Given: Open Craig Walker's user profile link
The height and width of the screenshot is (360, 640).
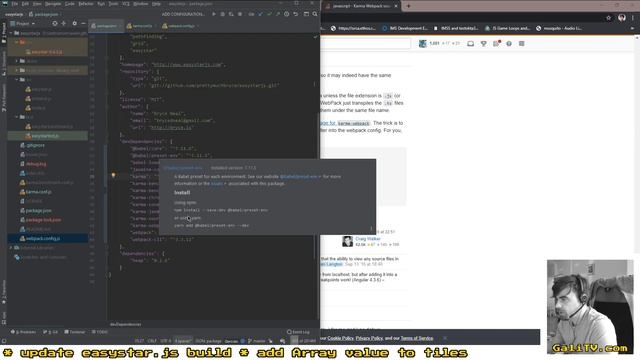Looking at the screenshot, I should (x=368, y=239).
